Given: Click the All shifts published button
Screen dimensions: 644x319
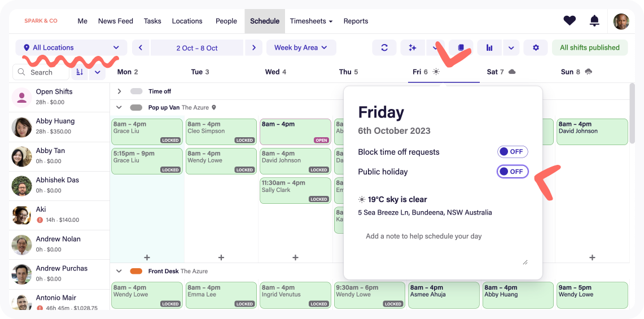Looking at the screenshot, I should coord(589,48).
